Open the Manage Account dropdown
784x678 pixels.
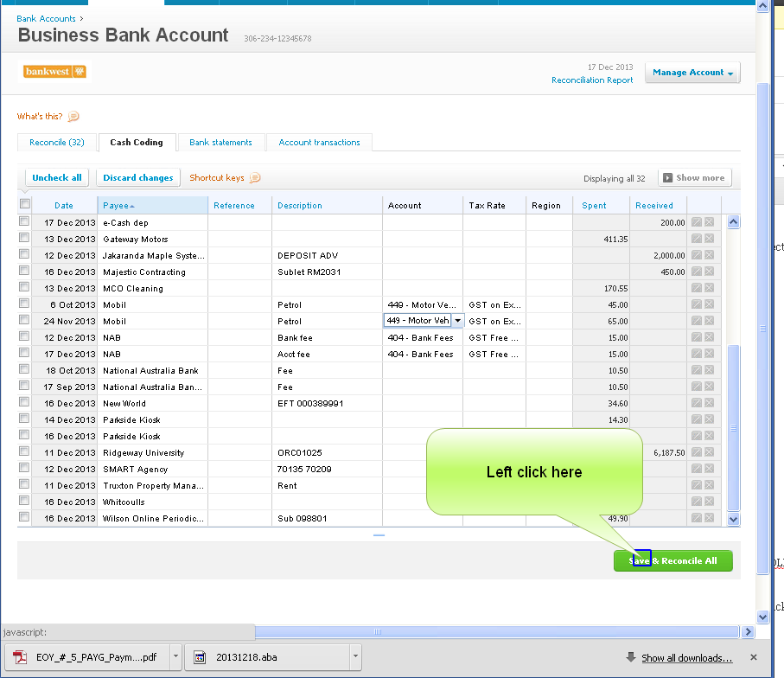[x=692, y=74]
